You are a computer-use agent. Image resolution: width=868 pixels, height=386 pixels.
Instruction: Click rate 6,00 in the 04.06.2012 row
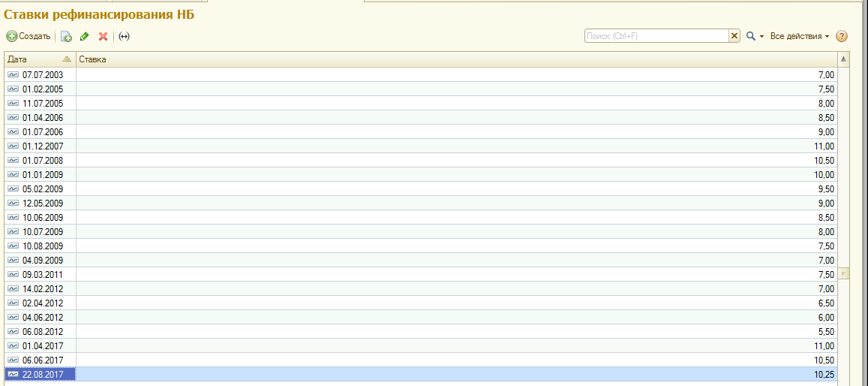(x=827, y=318)
